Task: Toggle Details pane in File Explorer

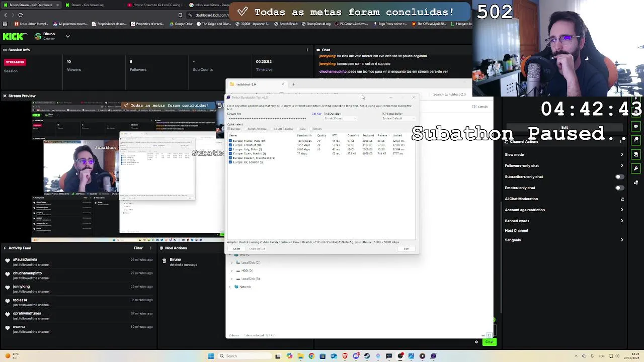Action: pyautogui.click(x=480, y=107)
